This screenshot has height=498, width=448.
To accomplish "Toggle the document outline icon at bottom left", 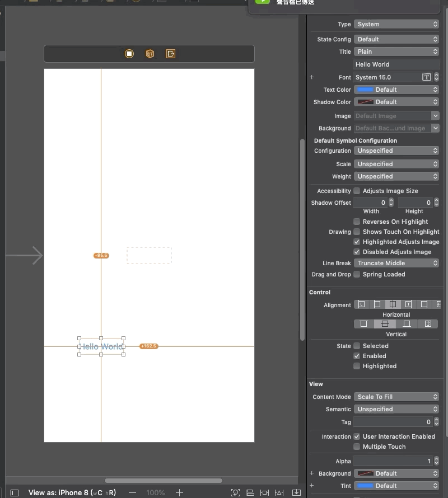I will tap(15, 492).
